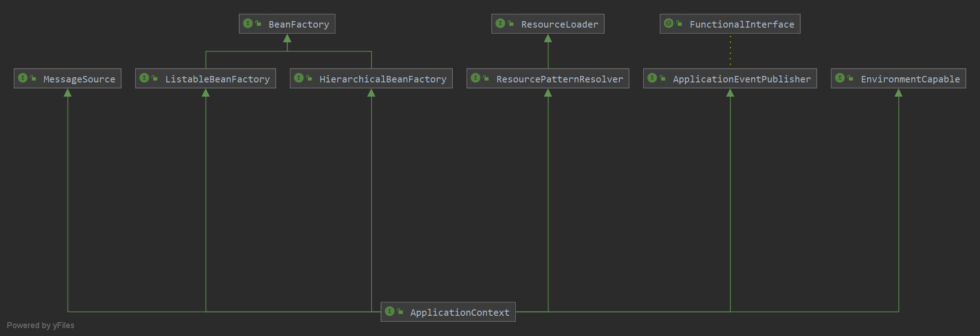Image resolution: width=980 pixels, height=336 pixels.
Task: Click the ResourcePatternResolver interface icon
Action: tap(476, 78)
